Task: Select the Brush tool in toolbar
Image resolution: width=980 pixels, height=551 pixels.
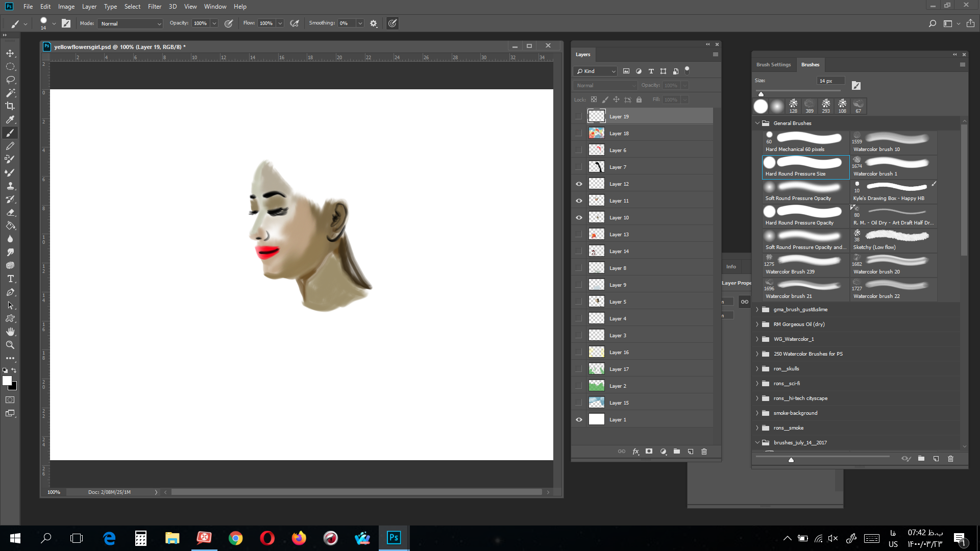Action: (x=10, y=133)
